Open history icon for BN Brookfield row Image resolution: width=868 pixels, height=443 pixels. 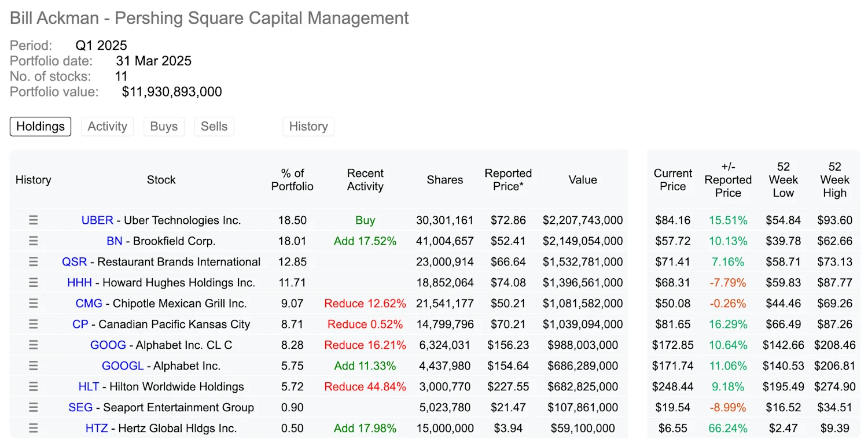(34, 241)
